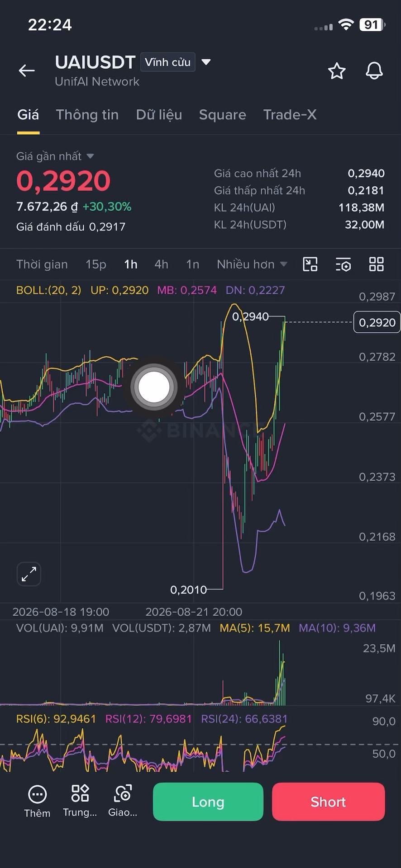Select 1h timeframe

[x=131, y=264]
